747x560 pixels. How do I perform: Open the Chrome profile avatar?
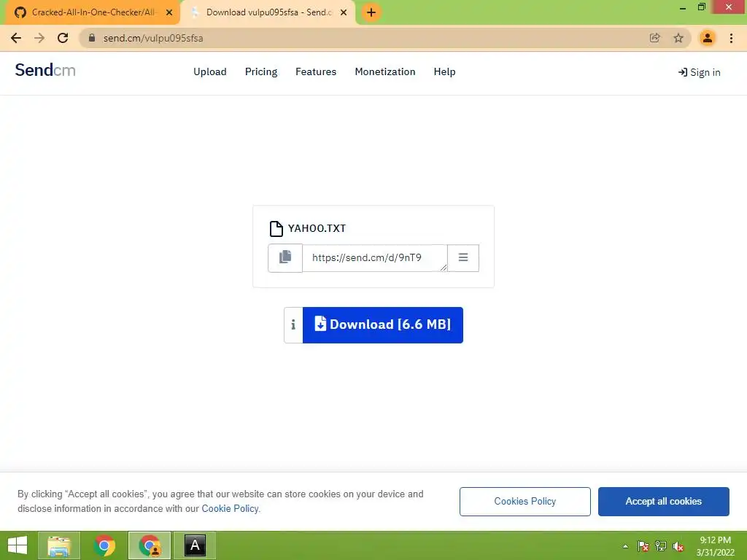point(708,38)
